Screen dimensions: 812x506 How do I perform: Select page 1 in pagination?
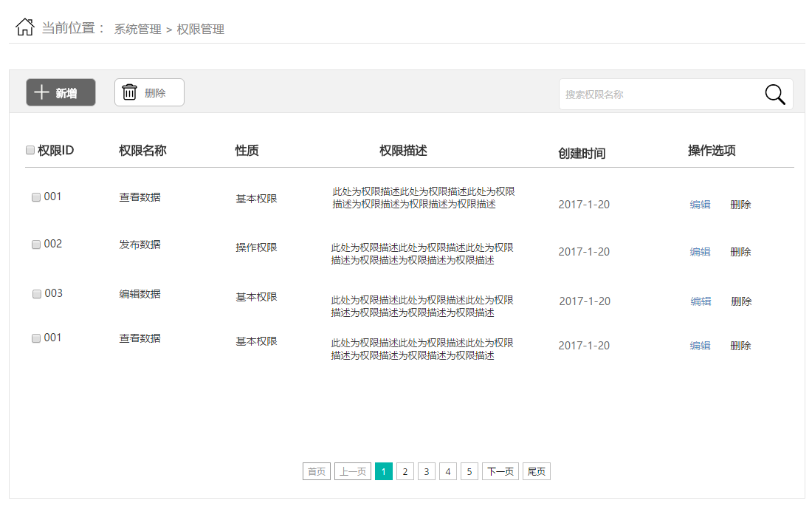[x=384, y=471]
